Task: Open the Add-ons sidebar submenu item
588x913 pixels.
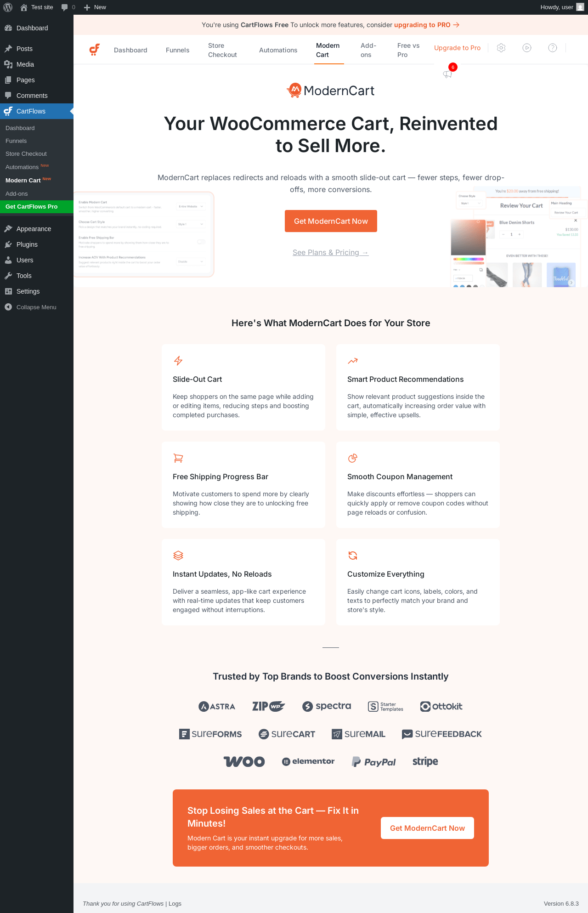Action: tap(37, 194)
